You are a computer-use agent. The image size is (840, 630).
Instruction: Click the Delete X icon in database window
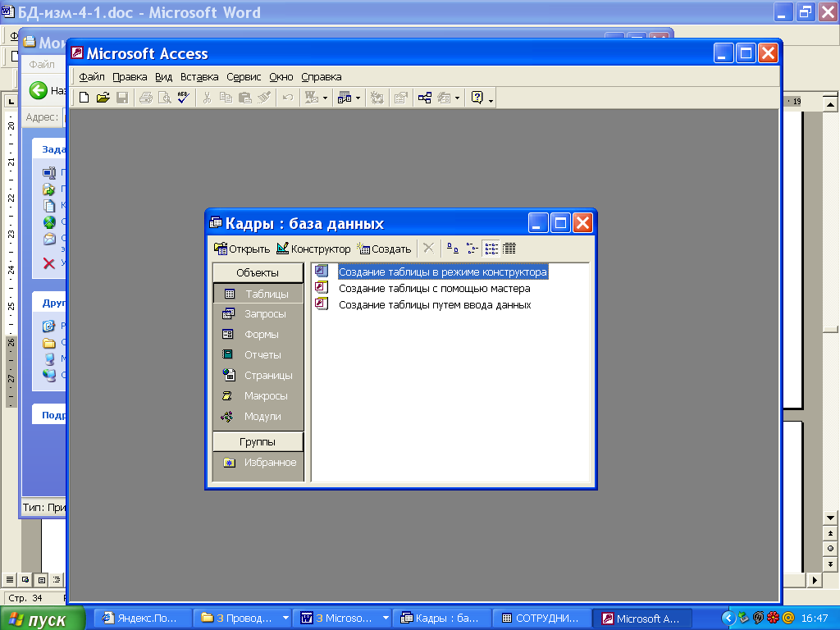(428, 248)
